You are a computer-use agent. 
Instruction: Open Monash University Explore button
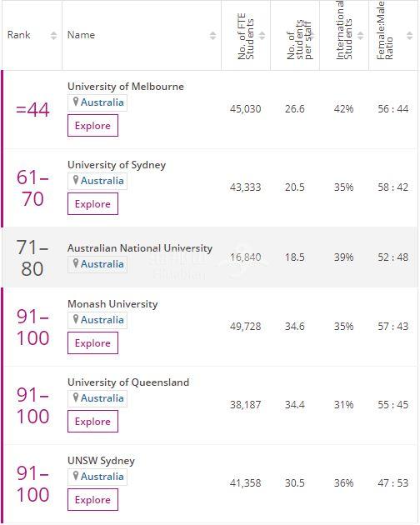pyautogui.click(x=92, y=343)
